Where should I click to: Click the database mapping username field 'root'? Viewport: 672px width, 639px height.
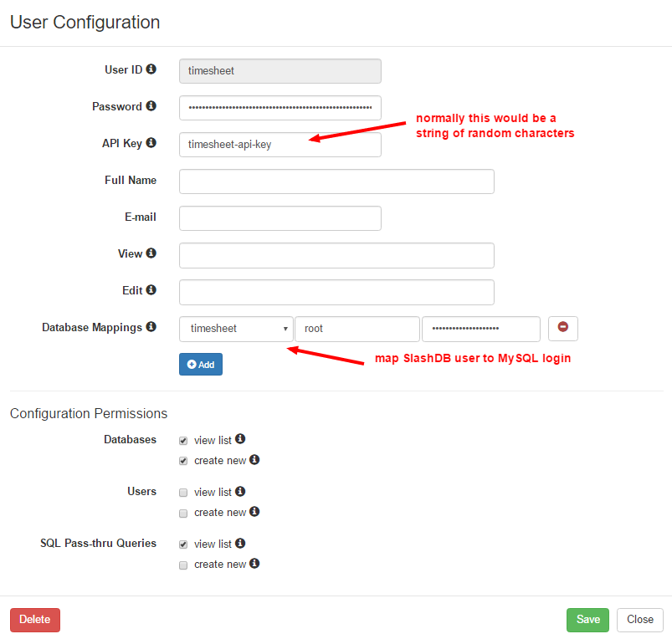(x=357, y=329)
